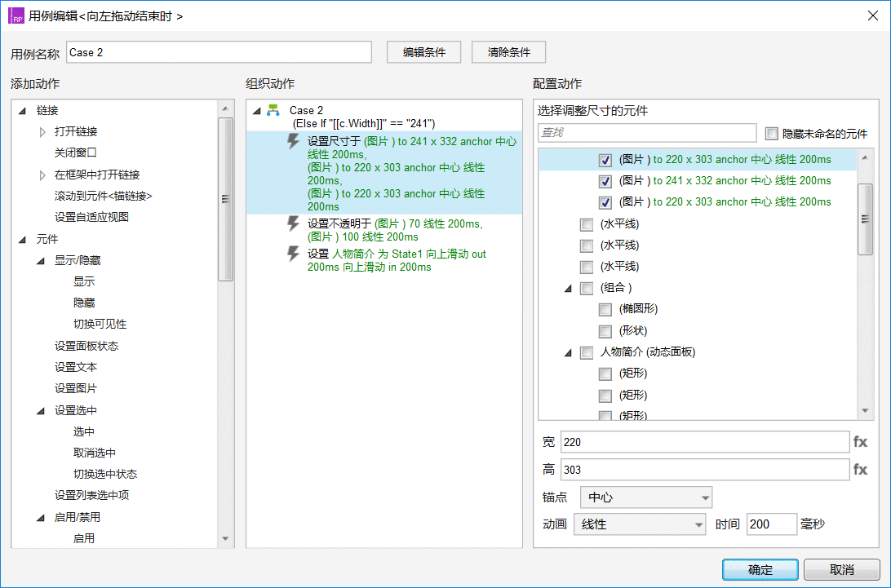
Task: Collapse the 启用/禁用 group
Action: 41,518
